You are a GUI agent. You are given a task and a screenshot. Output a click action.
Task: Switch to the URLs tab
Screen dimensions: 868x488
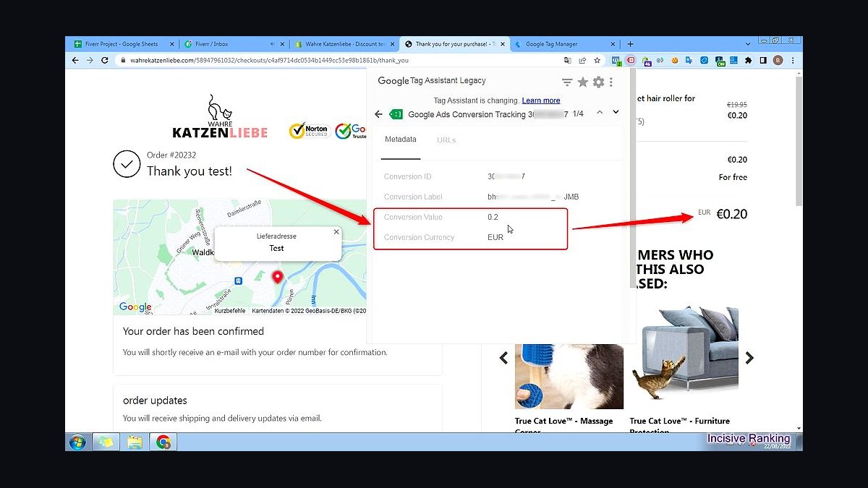(x=446, y=140)
